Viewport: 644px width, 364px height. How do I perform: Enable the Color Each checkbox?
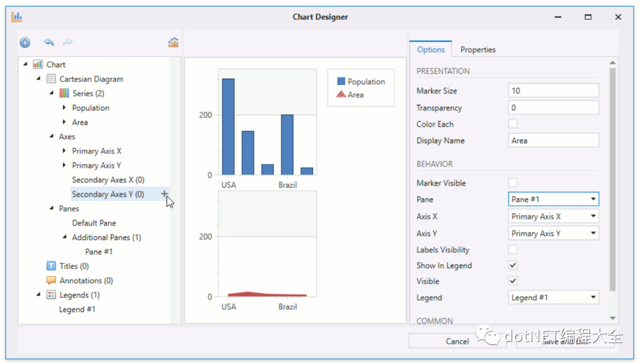coord(513,123)
